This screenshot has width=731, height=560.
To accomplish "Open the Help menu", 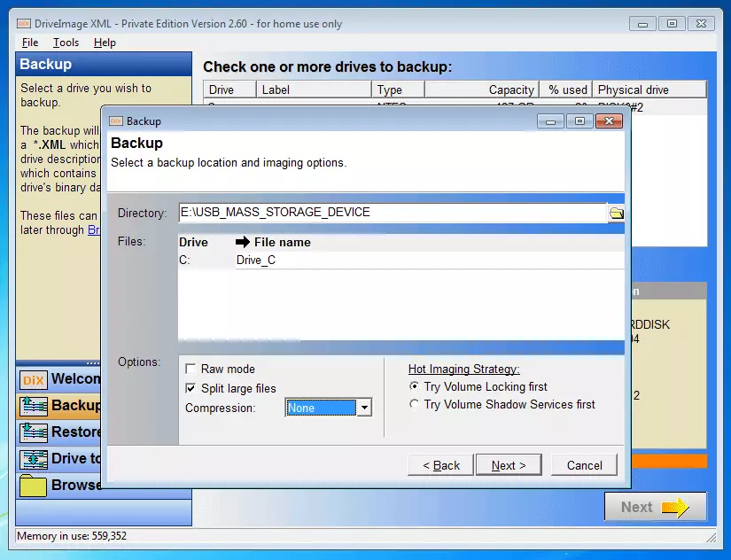I will (x=105, y=43).
